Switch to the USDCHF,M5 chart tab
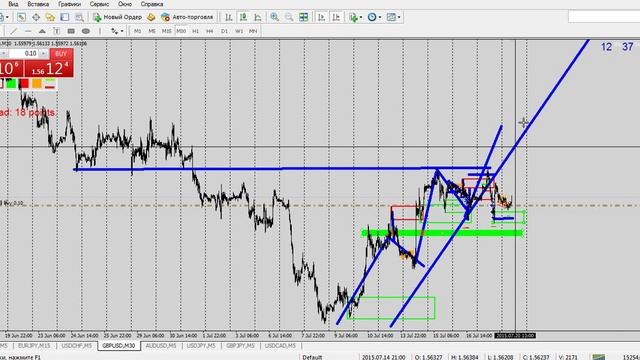 [76, 346]
